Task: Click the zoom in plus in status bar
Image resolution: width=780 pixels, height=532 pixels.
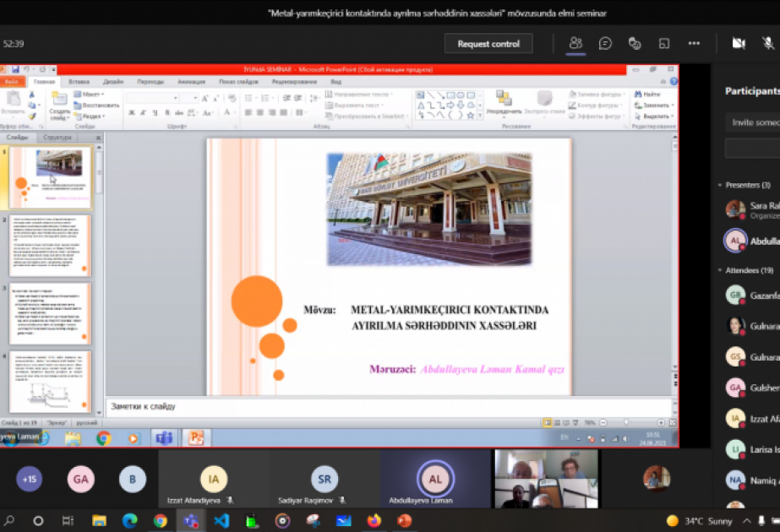Action: click(661, 422)
